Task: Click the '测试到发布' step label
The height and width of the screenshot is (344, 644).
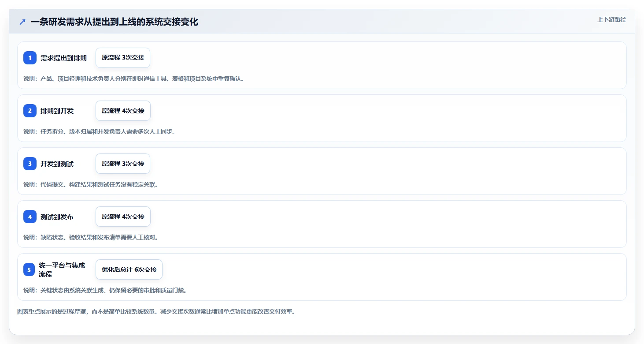Action: point(57,217)
